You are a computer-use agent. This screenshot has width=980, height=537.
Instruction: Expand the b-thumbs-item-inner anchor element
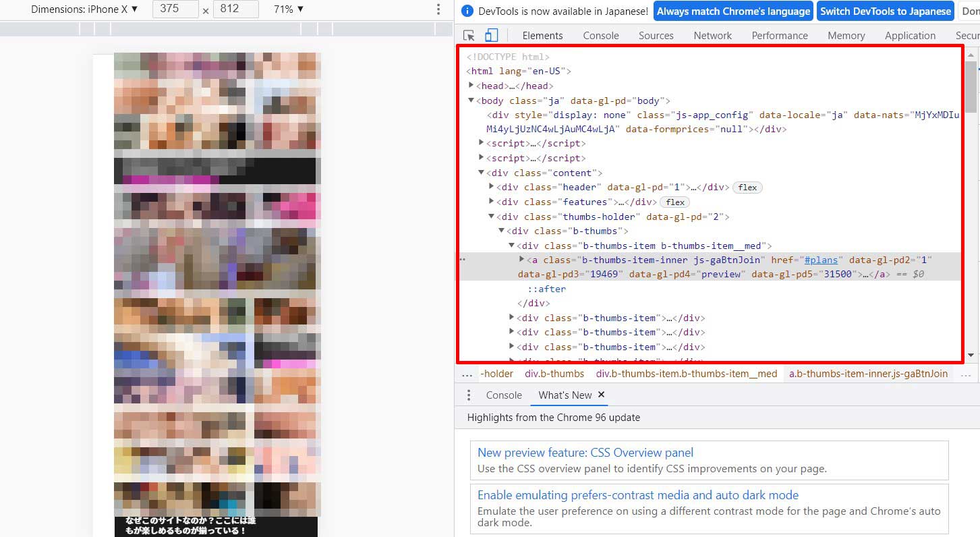point(522,260)
